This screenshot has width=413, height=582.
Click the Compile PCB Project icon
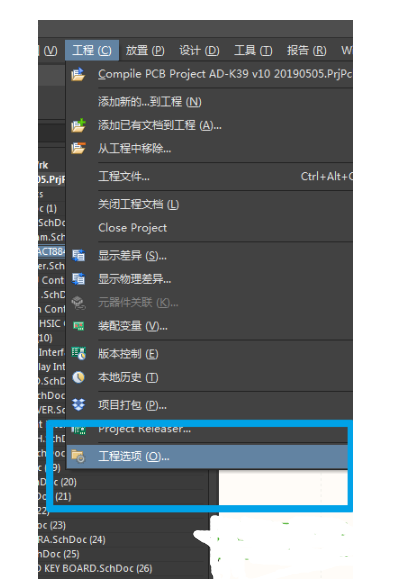point(78,74)
